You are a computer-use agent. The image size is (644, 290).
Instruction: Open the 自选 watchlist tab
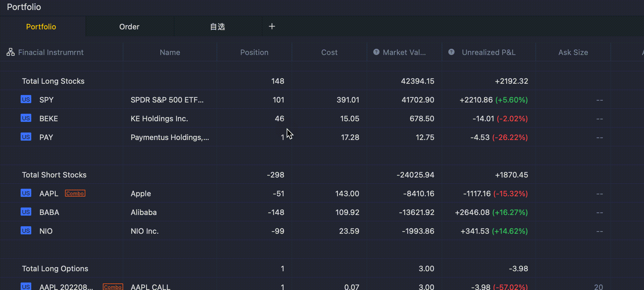point(218,27)
